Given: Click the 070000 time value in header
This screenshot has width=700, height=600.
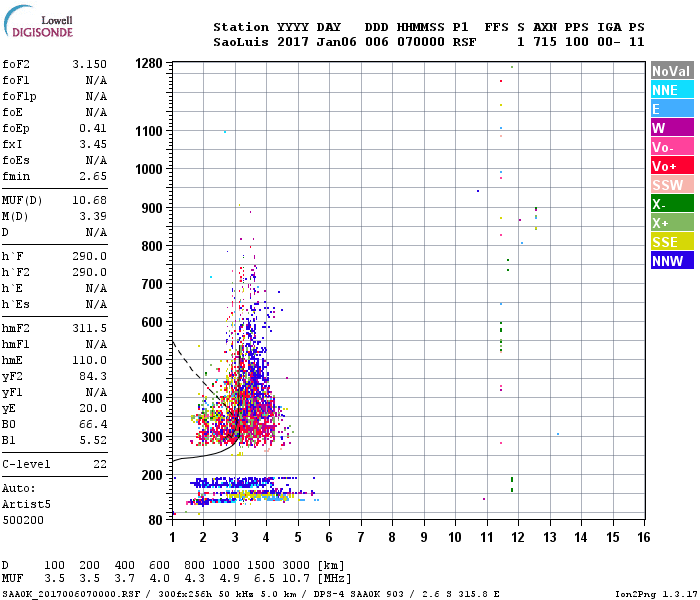Looking at the screenshot, I should [421, 42].
